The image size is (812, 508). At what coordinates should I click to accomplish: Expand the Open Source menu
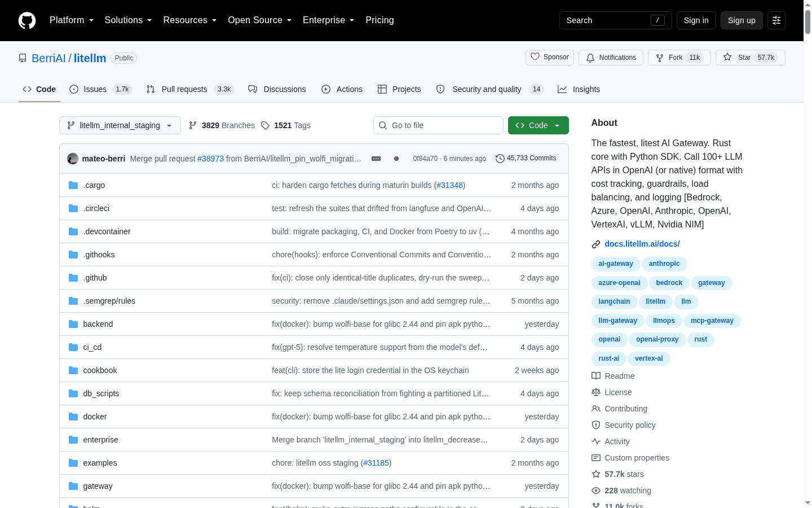260,20
